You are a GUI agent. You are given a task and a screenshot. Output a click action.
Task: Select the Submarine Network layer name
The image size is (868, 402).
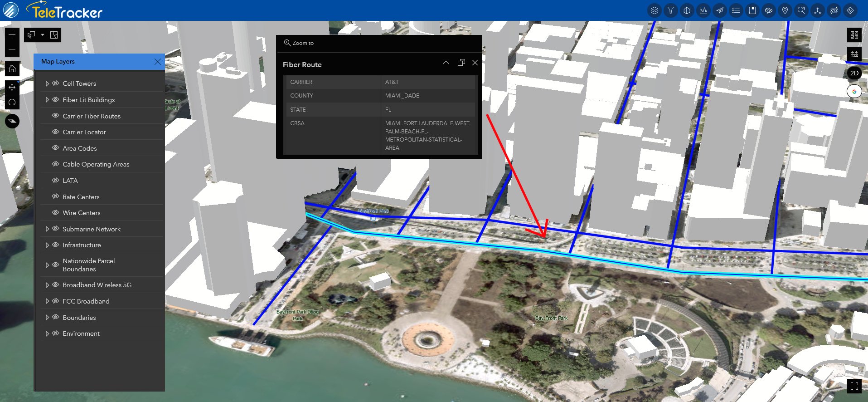point(92,229)
